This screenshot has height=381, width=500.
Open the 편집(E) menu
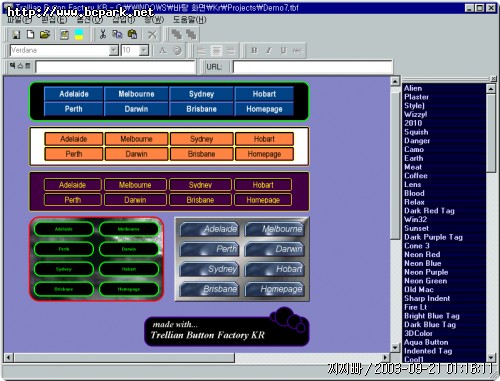[54, 20]
